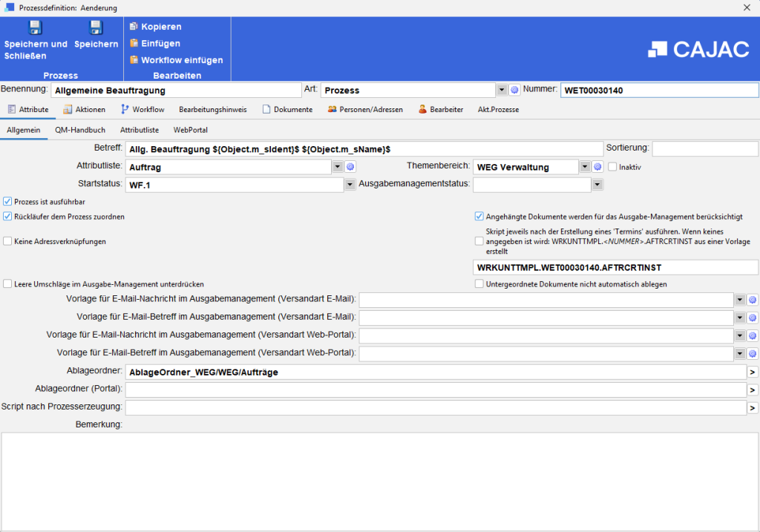Screen dimensions: 760x532
Task: Click Workflow einfügen icon
Action: click(x=134, y=59)
